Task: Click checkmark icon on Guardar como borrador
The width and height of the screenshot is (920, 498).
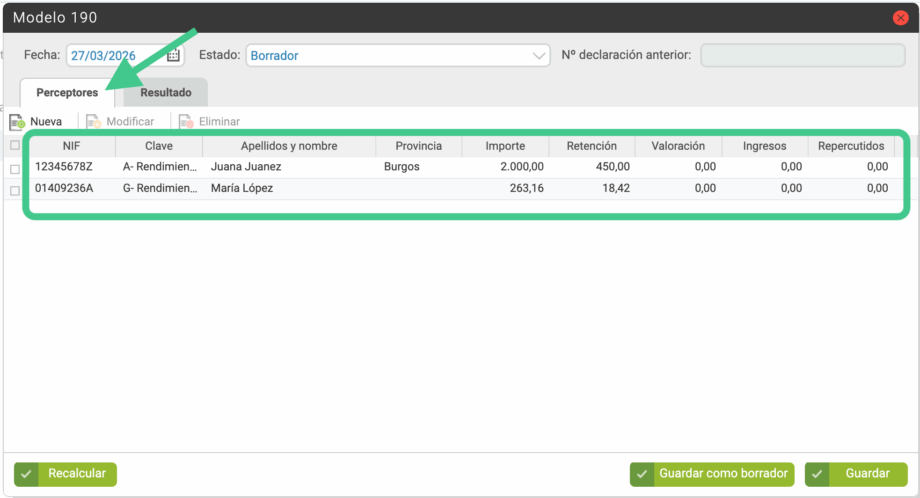Action: coord(642,474)
